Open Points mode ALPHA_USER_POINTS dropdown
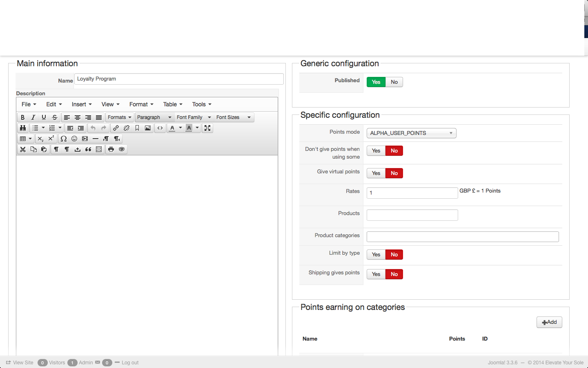The width and height of the screenshot is (588, 368). pos(412,133)
